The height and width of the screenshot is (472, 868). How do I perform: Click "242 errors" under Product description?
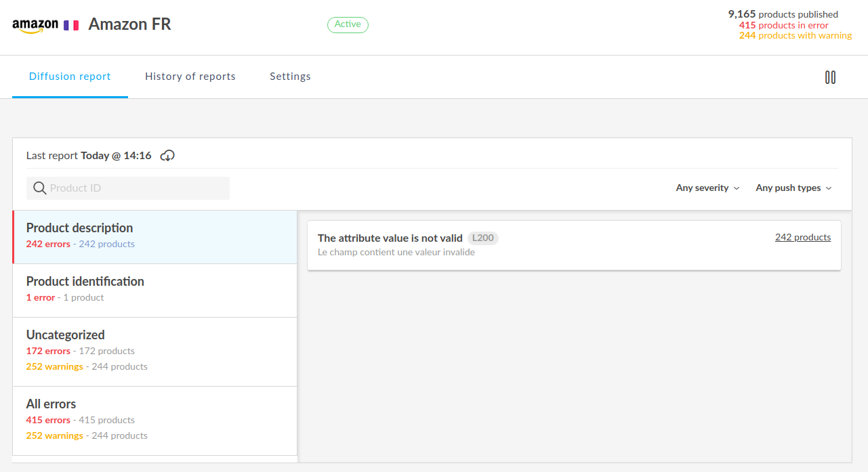point(48,244)
